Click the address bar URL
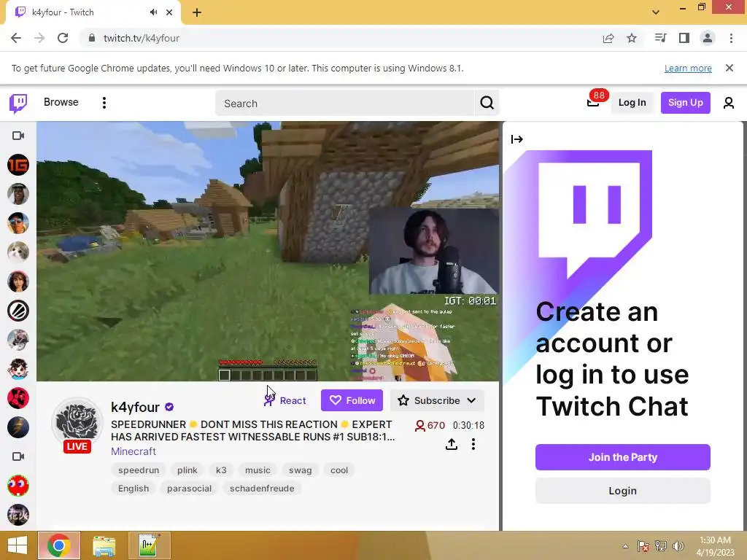Screen dimensions: 747x560 [142, 38]
